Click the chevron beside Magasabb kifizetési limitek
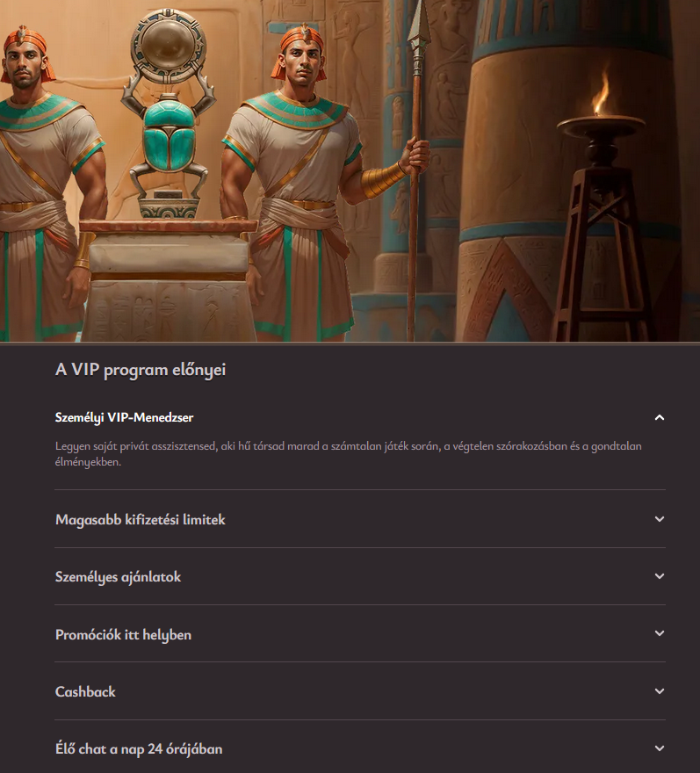The width and height of the screenshot is (700, 773). click(659, 518)
